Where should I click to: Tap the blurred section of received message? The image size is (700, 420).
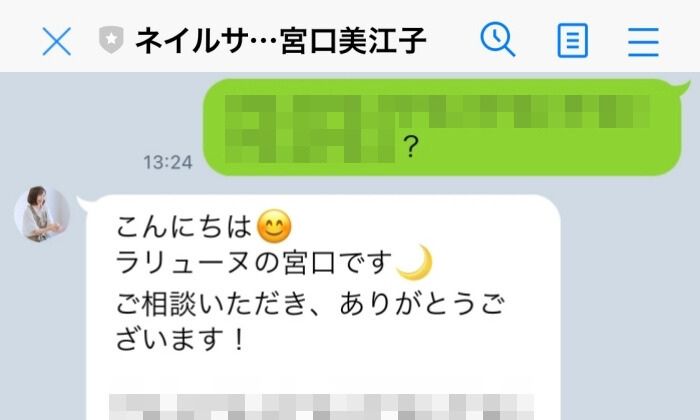(321, 406)
